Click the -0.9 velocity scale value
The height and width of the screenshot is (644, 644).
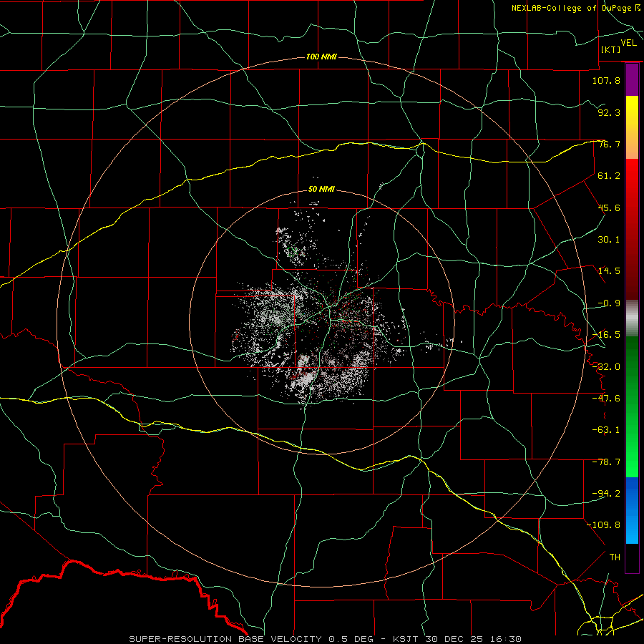(609, 303)
